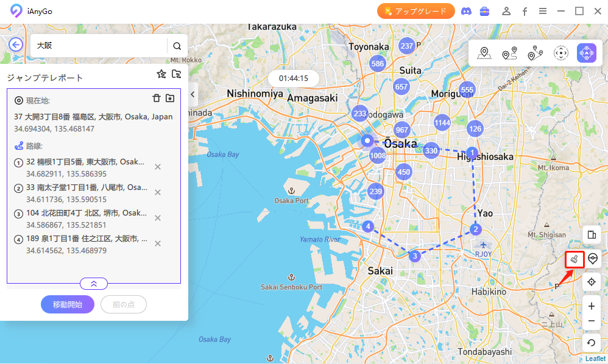This screenshot has height=364, width=608.
Task: Open Discord via the title bar icon
Action: (x=466, y=10)
